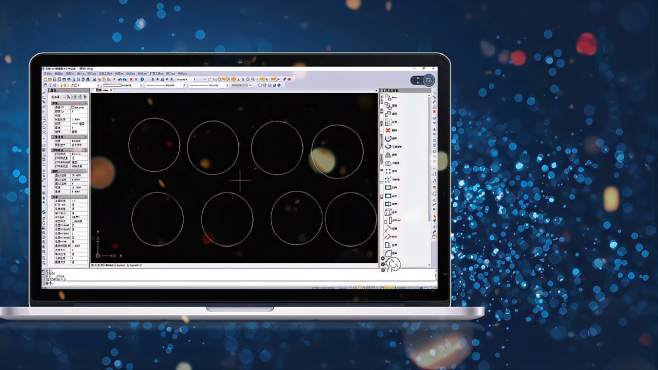Click the red round icon in the top toolbar

click(x=289, y=79)
